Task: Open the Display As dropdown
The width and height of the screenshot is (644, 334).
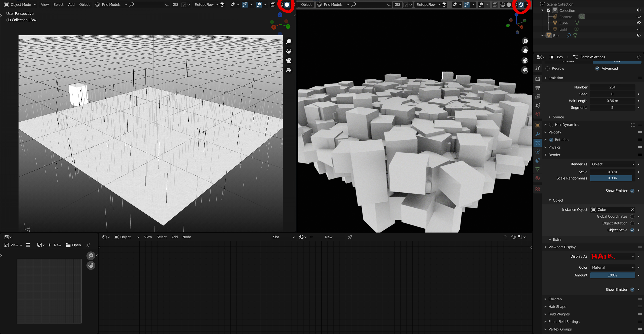Action: pyautogui.click(x=612, y=256)
